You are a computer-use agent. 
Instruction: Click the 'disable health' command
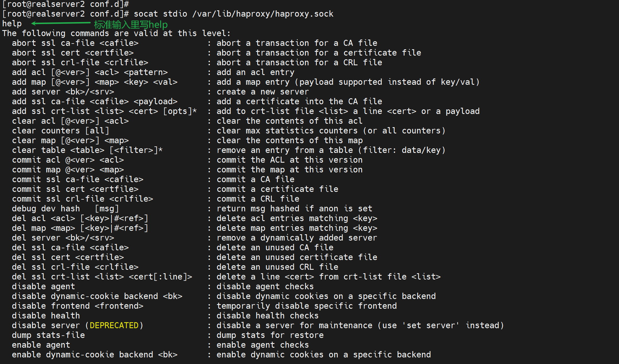point(46,316)
